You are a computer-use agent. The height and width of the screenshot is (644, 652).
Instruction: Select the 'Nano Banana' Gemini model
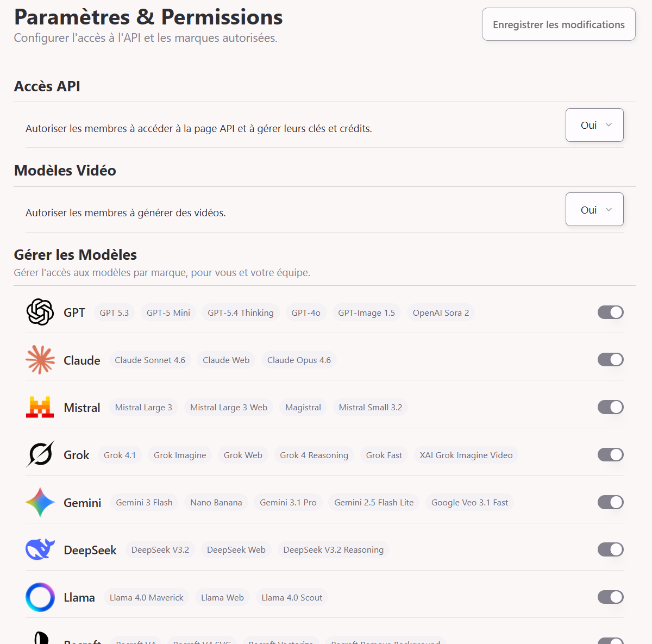point(216,502)
